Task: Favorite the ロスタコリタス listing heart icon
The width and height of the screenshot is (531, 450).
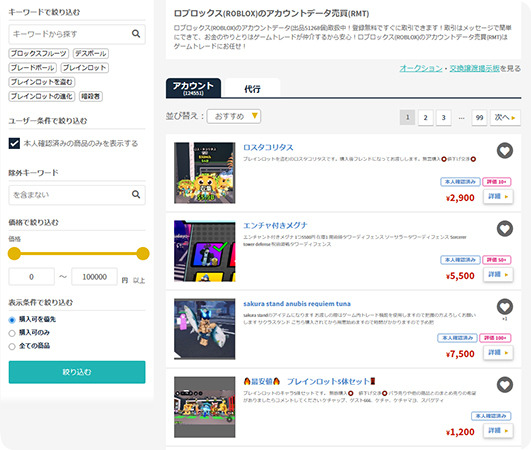Action: [x=505, y=151]
